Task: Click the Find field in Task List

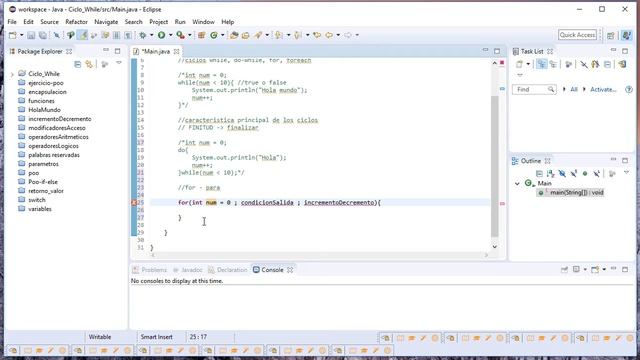Action: pyautogui.click(x=534, y=89)
